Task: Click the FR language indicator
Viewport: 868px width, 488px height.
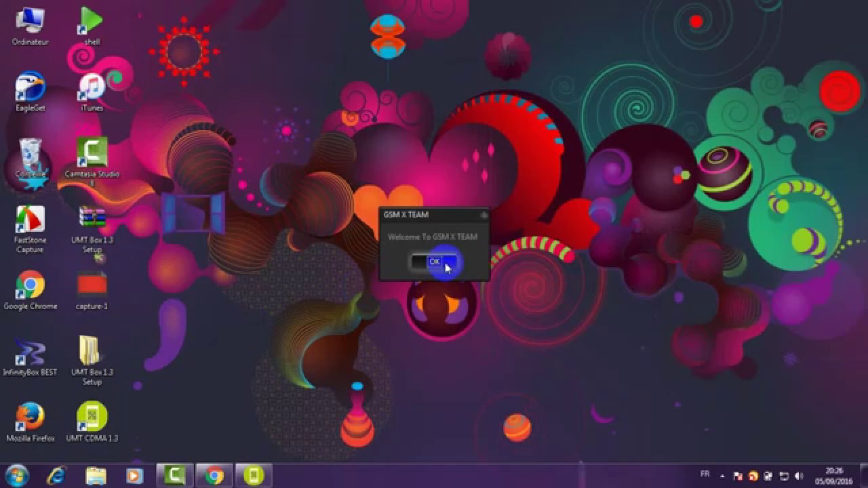Action: click(705, 474)
